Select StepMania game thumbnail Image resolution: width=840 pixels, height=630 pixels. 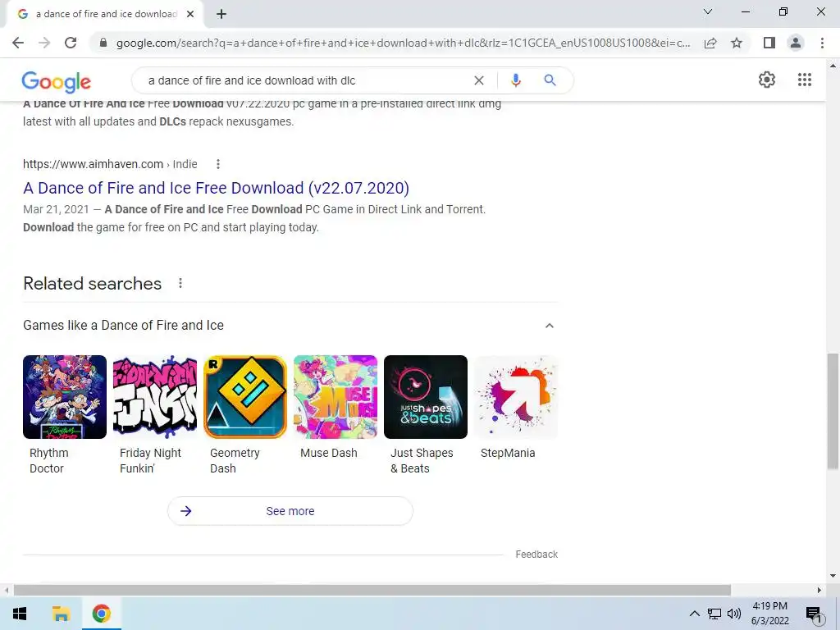tap(516, 397)
